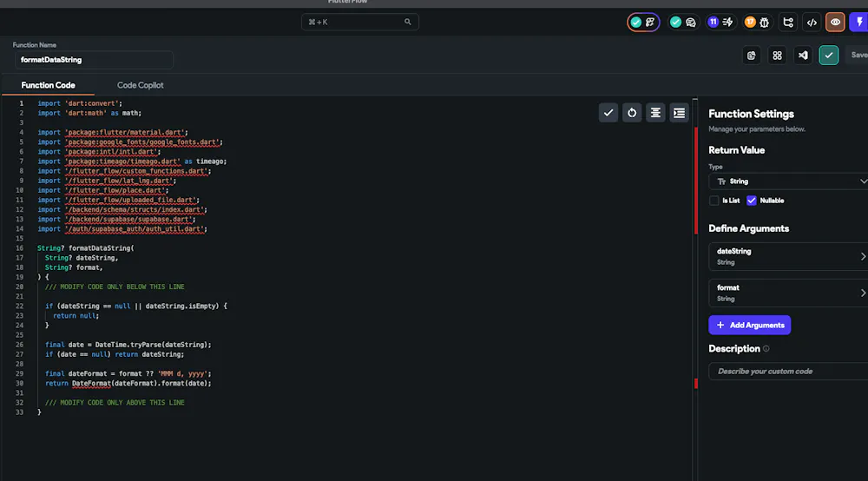Image resolution: width=868 pixels, height=481 pixels.
Task: Open the view code developer menu
Action: 812,23
